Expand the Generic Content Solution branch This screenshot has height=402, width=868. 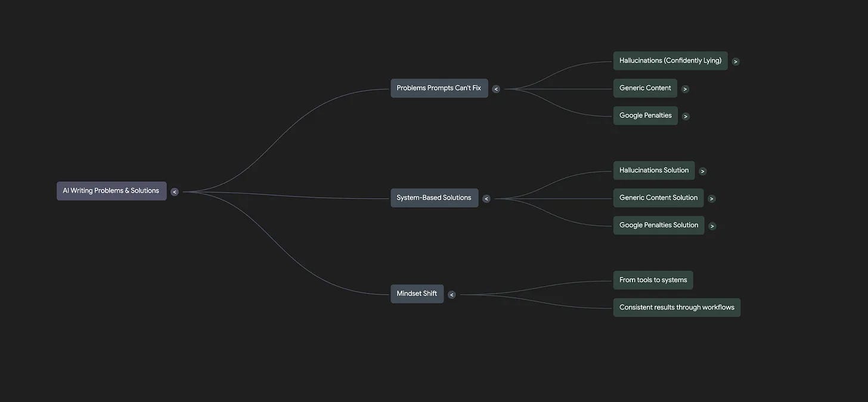(711, 198)
